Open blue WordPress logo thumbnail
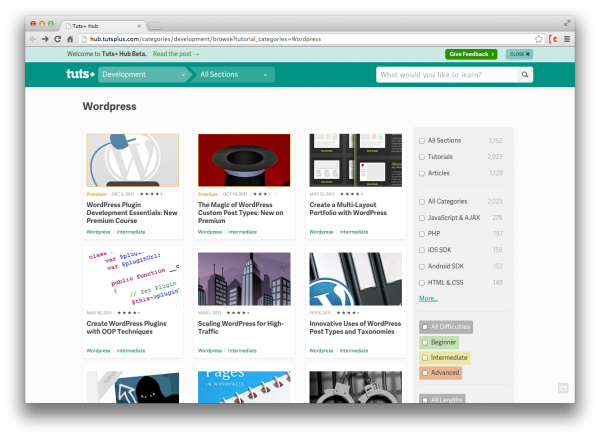Screen dimensions: 600x438 coord(355,279)
